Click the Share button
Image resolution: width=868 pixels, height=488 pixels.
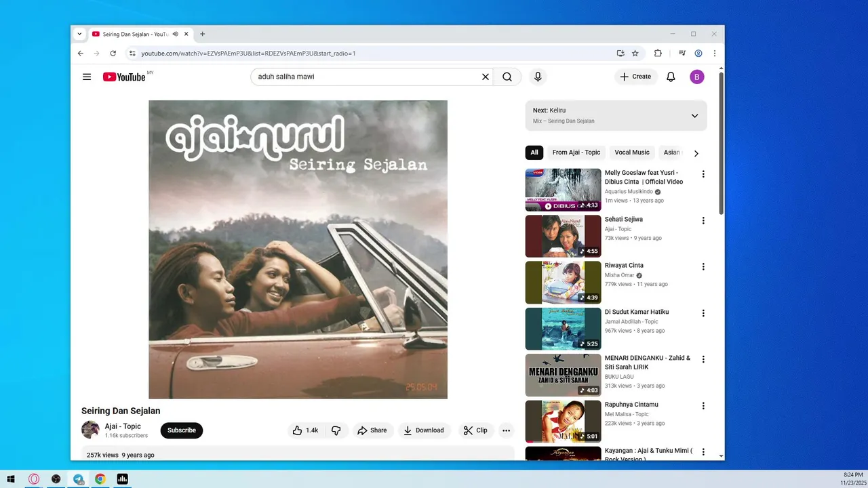pos(372,430)
